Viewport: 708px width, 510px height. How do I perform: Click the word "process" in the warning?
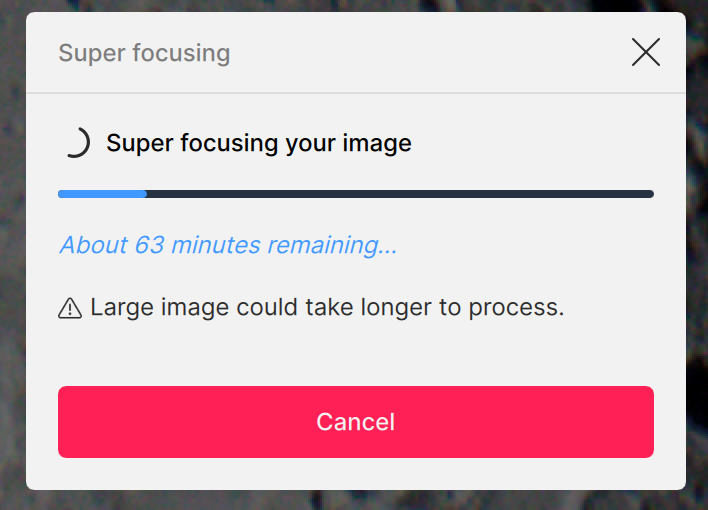(524, 307)
